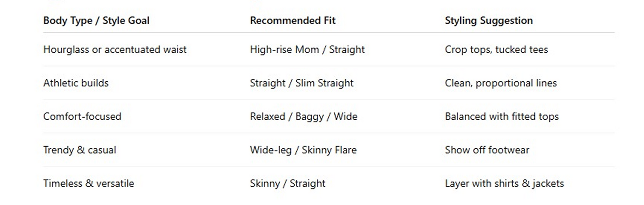Click the word Baggy in Comfort-focused row
This screenshot has height=205, width=644.
click(309, 117)
